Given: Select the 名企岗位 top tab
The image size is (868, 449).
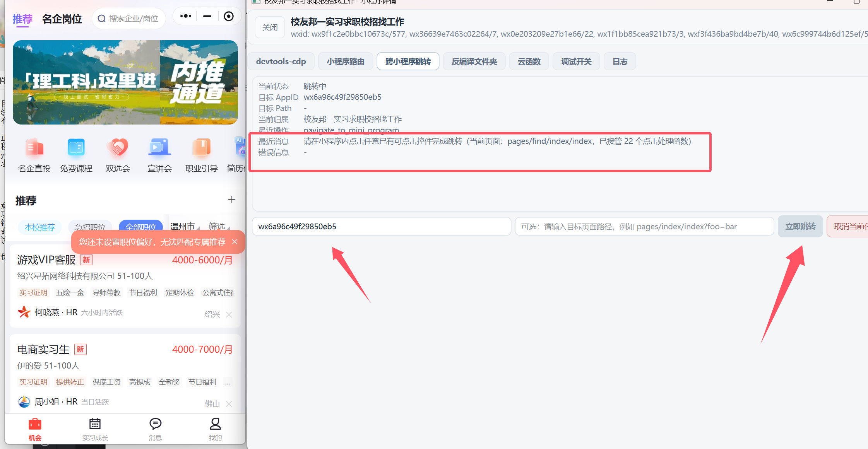Looking at the screenshot, I should tap(62, 19).
